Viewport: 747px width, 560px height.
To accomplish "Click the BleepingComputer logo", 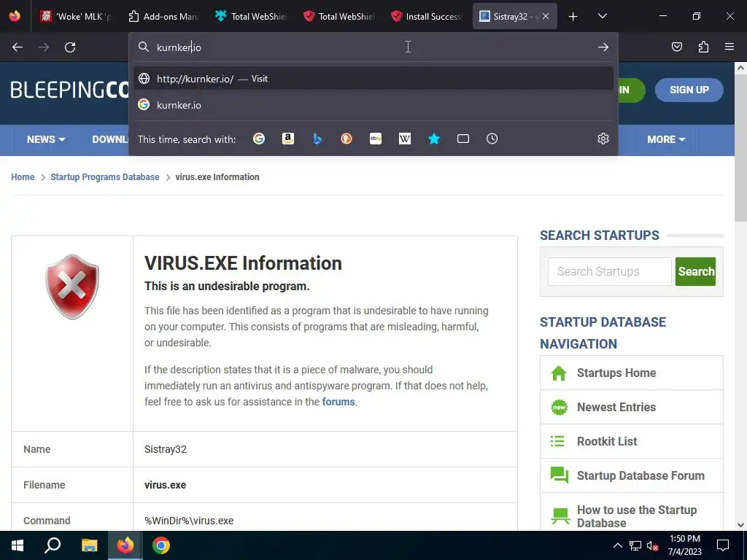I will point(69,90).
